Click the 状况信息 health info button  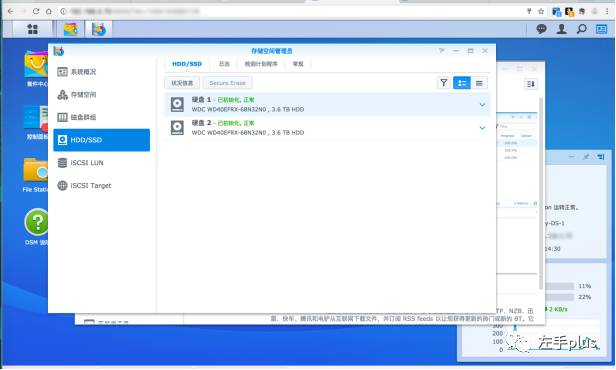click(182, 83)
